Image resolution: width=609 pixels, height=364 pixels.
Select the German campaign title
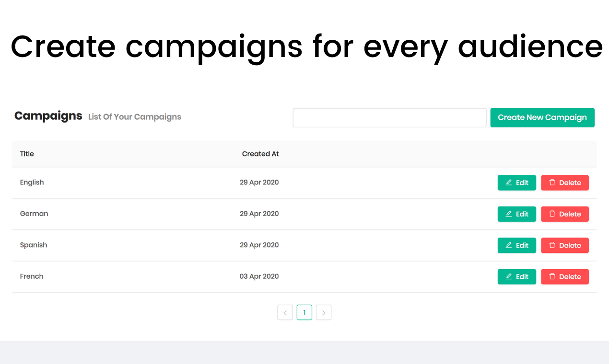(34, 214)
